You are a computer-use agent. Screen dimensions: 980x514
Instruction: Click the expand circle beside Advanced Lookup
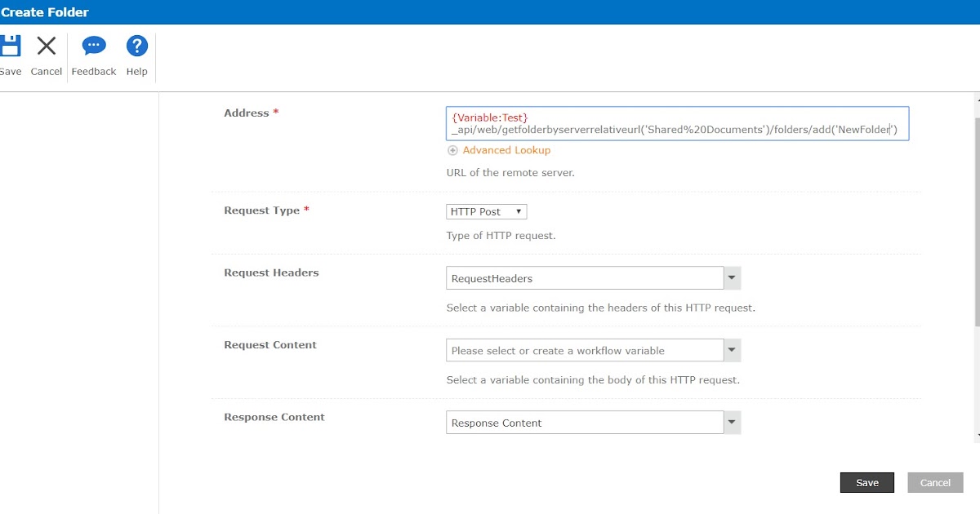(452, 150)
